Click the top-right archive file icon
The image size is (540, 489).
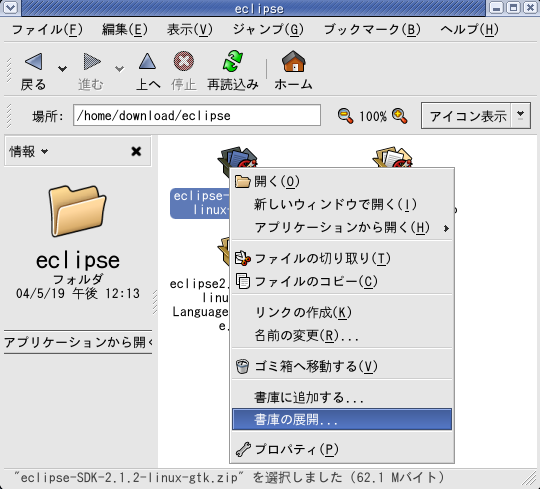[x=392, y=157]
